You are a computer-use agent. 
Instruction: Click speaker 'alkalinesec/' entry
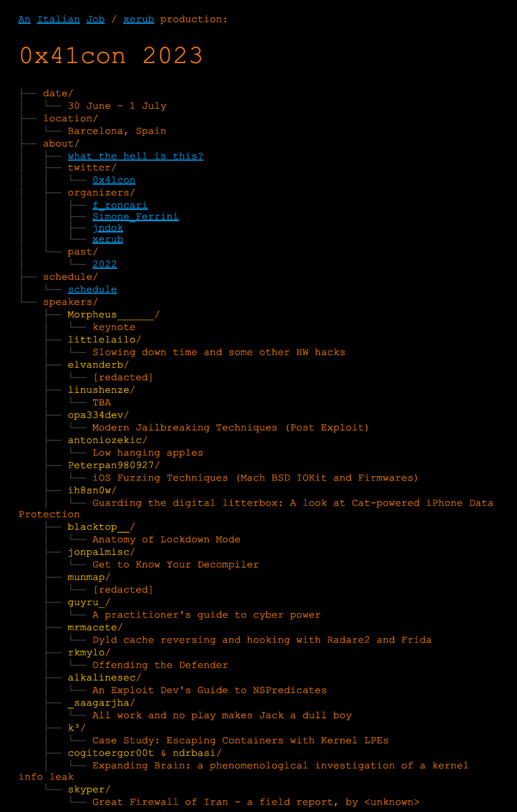tap(104, 677)
